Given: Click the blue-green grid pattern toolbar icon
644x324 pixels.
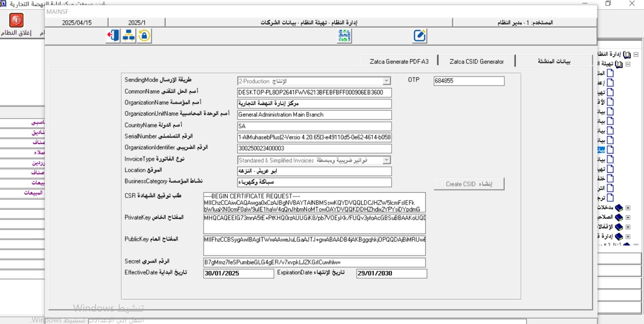Looking at the screenshot, I should point(344,36).
